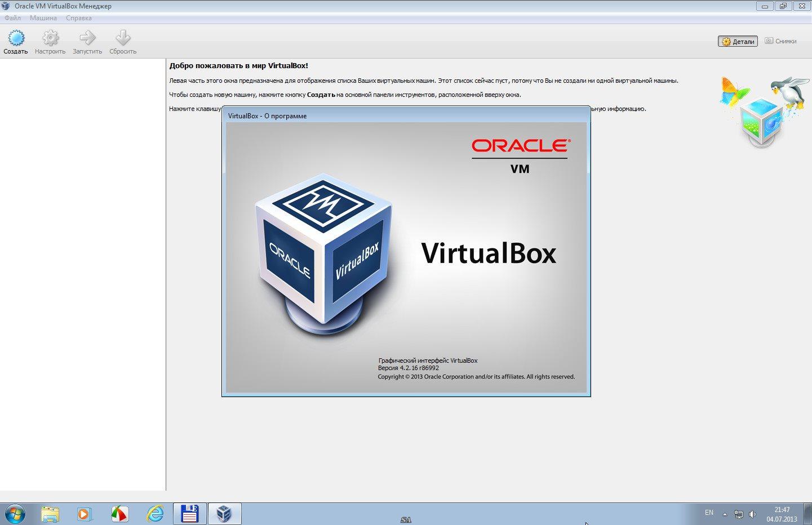Click the version text Версия 4.2.16 r86992
The image size is (812, 525).
pyautogui.click(x=408, y=368)
